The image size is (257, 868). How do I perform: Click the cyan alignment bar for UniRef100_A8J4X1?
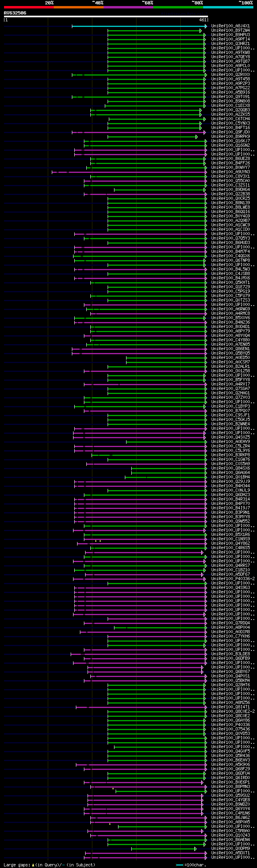139,26
